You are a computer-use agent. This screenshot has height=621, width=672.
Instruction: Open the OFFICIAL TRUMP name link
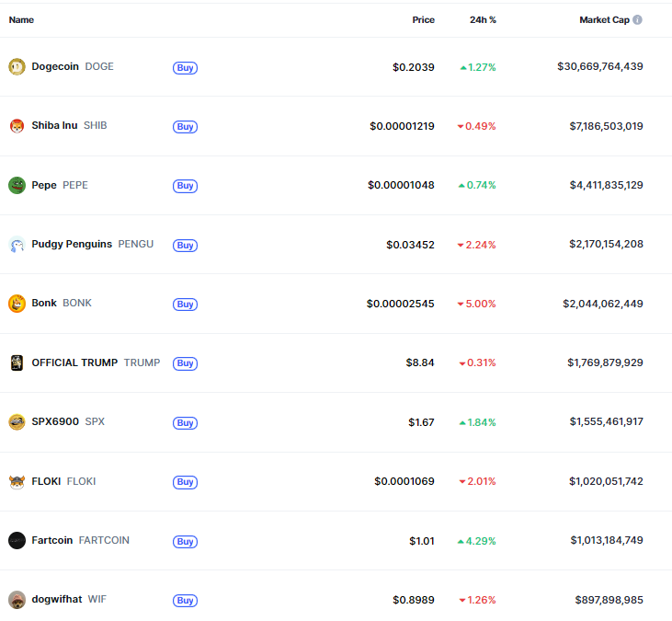(74, 362)
